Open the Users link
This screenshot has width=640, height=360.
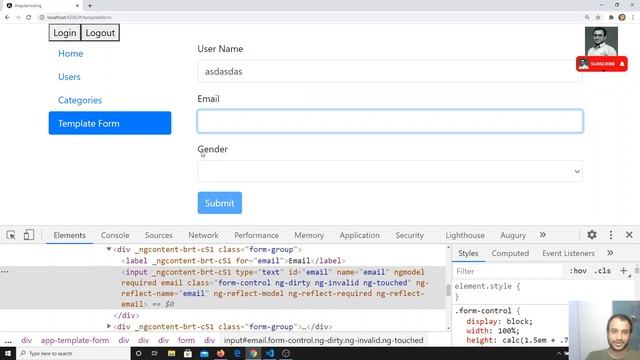pos(69,77)
